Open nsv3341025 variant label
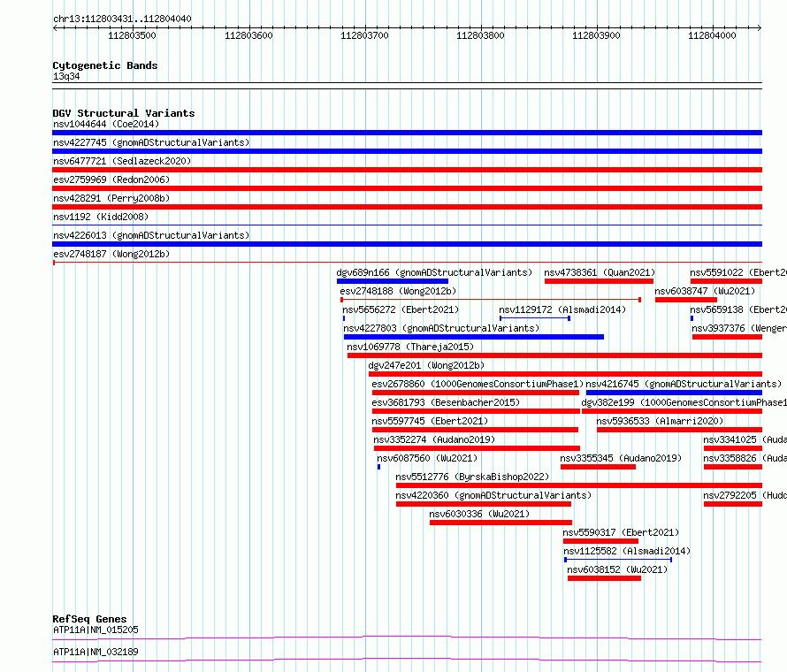 click(745, 439)
